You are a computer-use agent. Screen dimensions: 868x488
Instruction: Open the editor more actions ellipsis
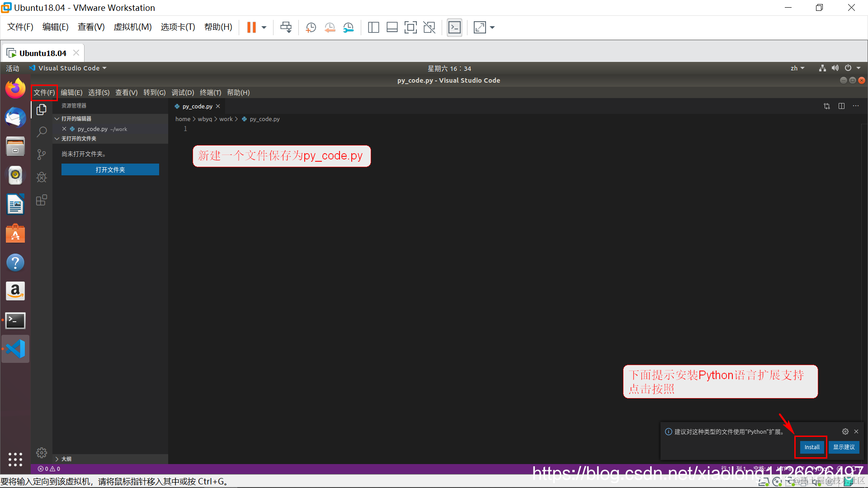coord(856,106)
